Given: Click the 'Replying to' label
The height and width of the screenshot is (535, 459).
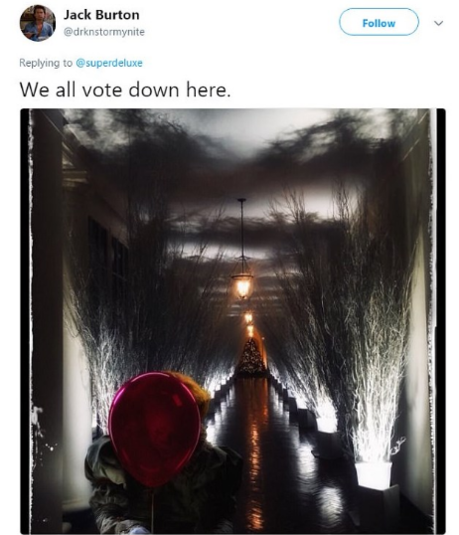Looking at the screenshot, I should pos(46,63).
